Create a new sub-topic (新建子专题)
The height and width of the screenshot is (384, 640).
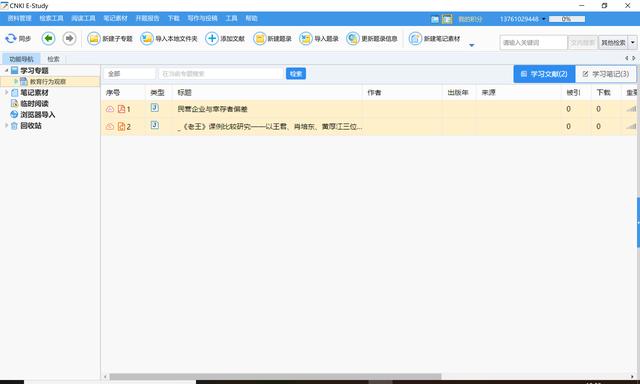[110, 39]
